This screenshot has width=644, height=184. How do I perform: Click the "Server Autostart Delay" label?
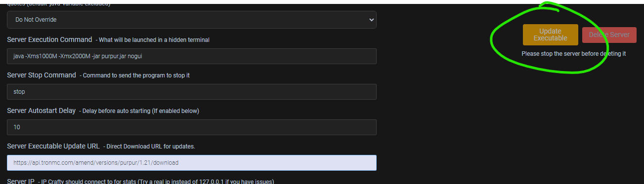point(42,110)
